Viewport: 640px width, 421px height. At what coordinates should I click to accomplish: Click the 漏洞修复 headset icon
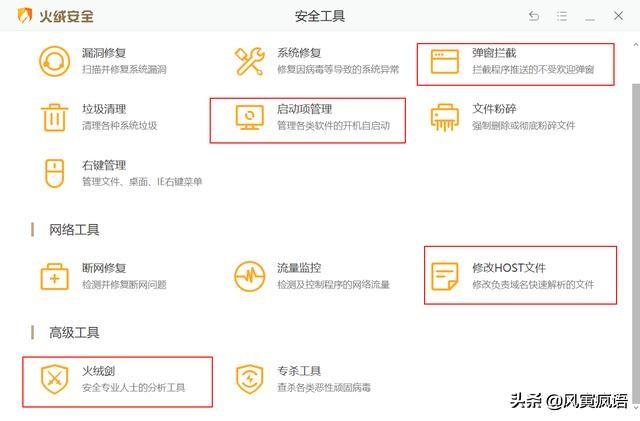[53, 61]
